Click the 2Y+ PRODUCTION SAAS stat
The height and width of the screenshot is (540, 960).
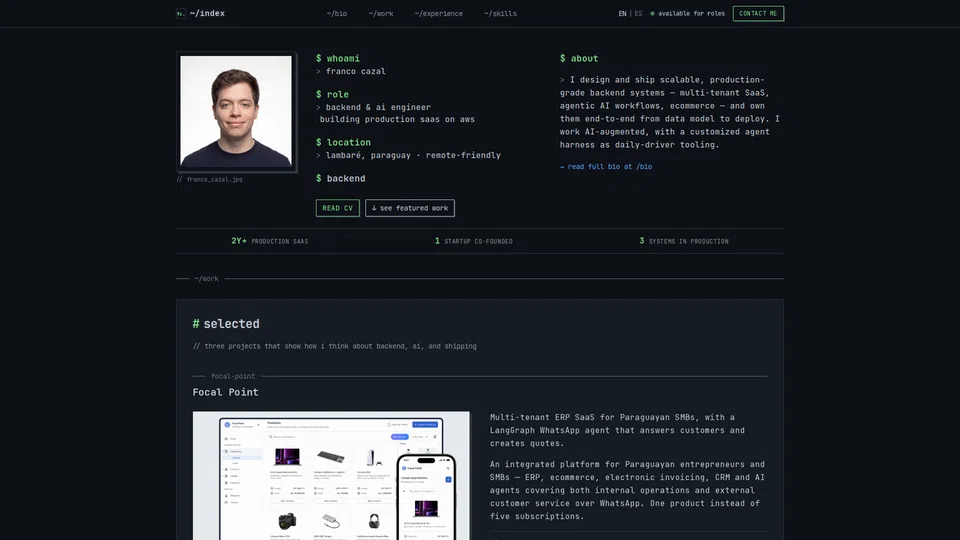270,241
